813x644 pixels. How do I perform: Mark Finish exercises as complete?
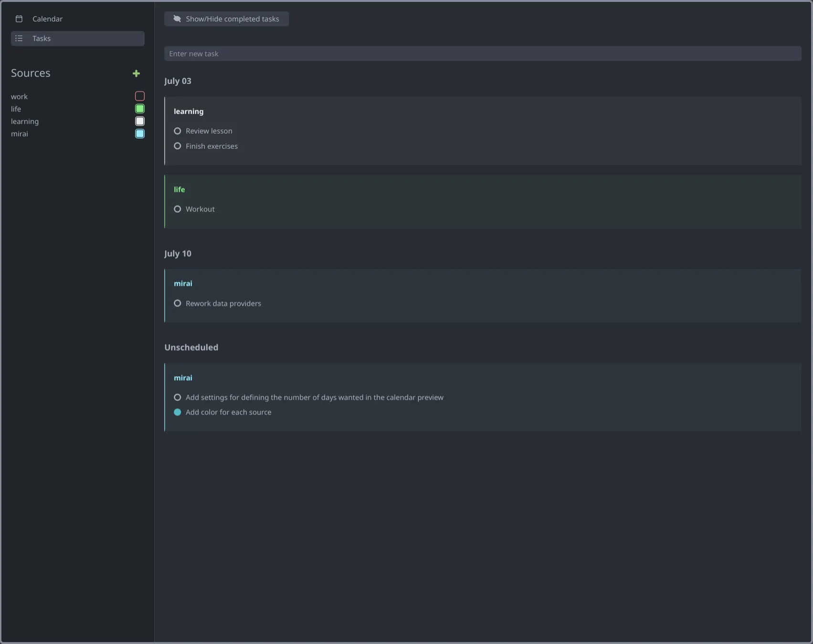[x=178, y=146]
